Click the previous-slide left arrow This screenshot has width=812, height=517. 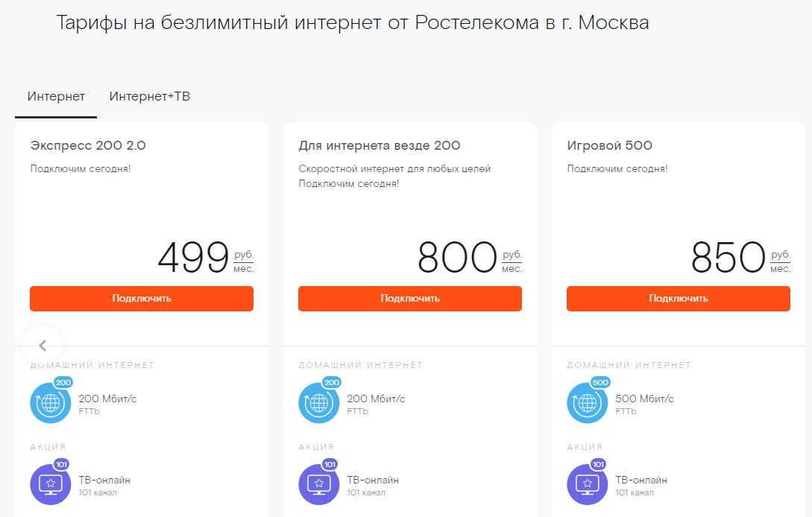43,346
